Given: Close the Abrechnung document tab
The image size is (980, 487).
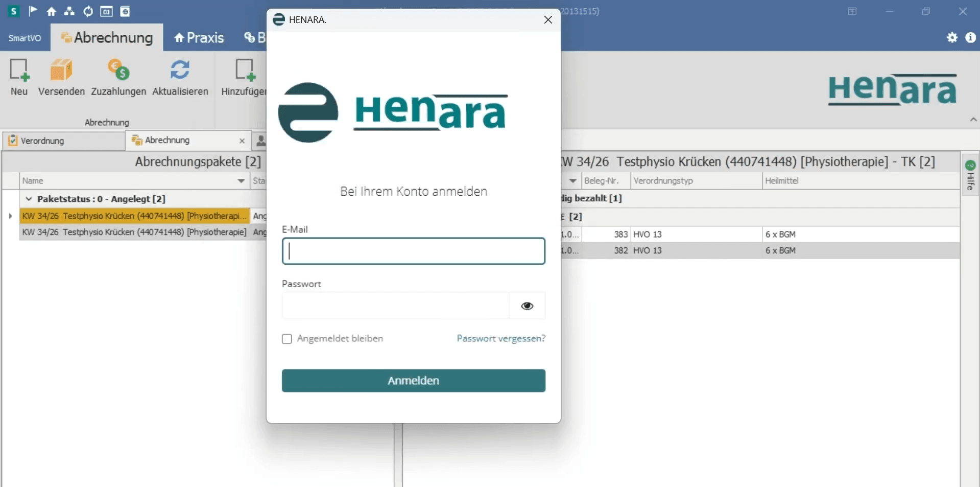Looking at the screenshot, I should click(x=242, y=141).
